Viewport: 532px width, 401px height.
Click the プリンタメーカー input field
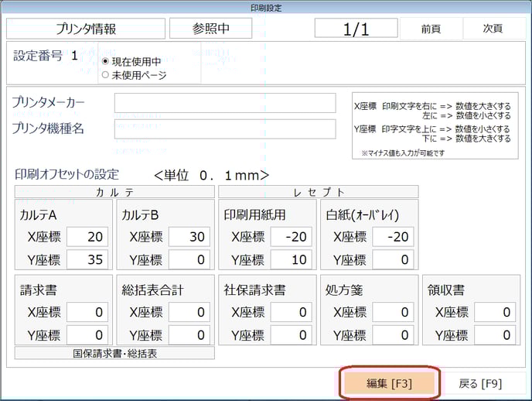[x=225, y=103]
